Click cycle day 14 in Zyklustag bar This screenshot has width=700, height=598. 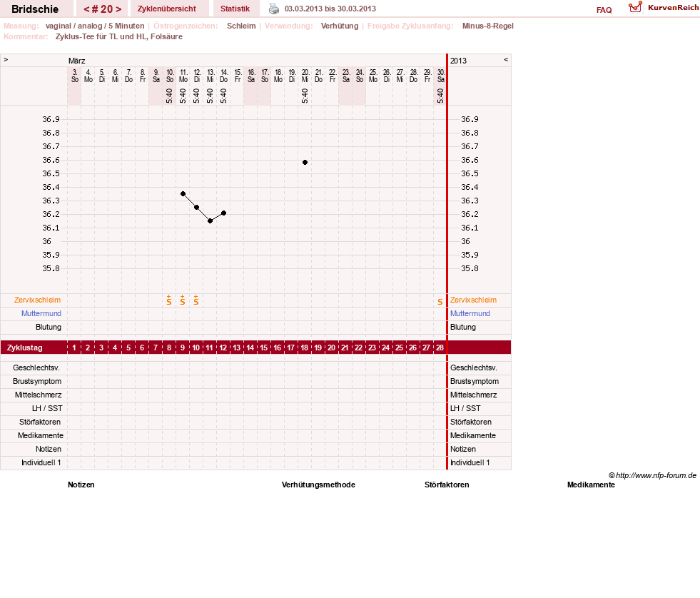pos(250,348)
